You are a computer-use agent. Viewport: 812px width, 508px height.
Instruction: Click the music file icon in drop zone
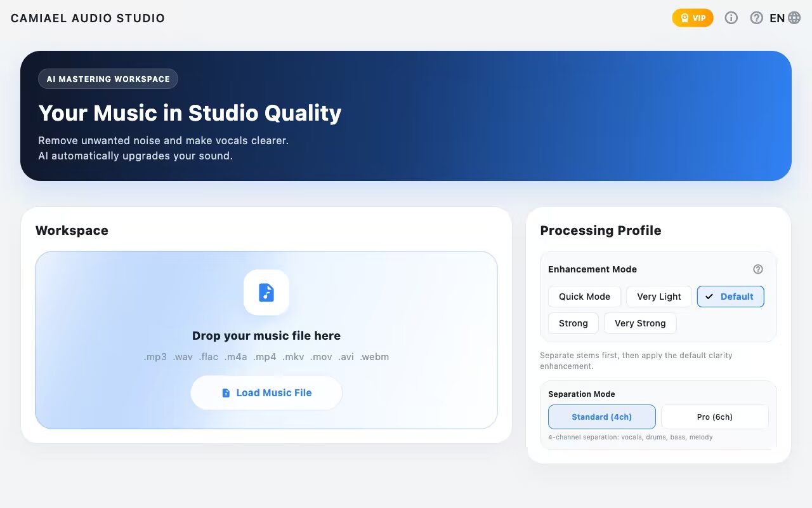pos(266,292)
